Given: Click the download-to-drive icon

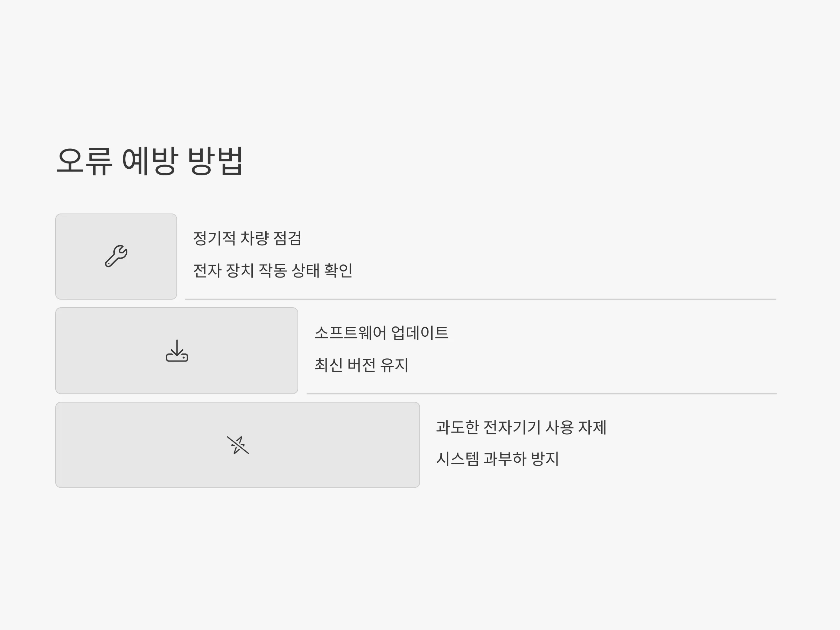Looking at the screenshot, I should [x=177, y=350].
